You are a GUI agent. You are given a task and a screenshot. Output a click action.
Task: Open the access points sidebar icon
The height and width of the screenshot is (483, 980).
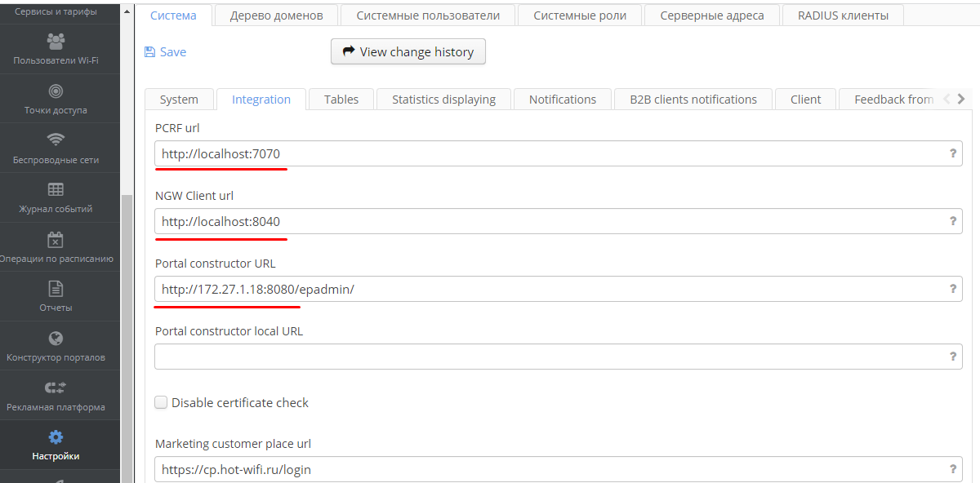56,91
